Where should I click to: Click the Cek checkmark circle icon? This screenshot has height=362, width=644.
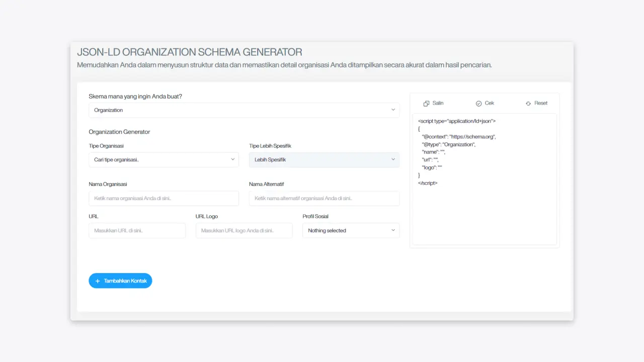click(x=478, y=104)
